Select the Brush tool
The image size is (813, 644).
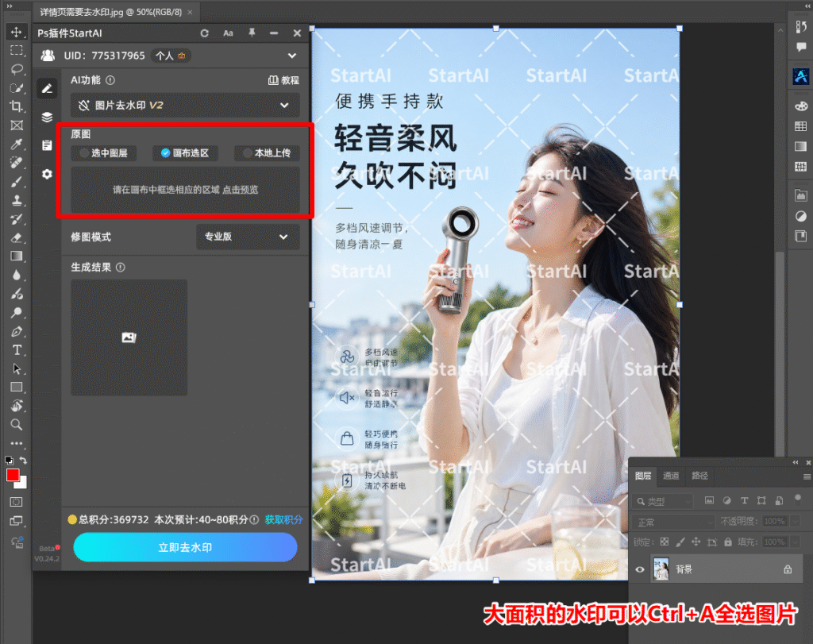16,182
